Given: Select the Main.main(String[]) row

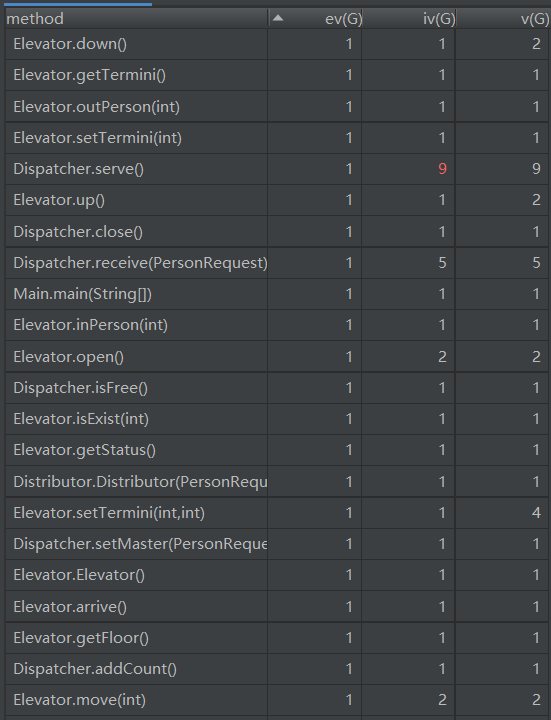Looking at the screenshot, I should coord(278,294).
